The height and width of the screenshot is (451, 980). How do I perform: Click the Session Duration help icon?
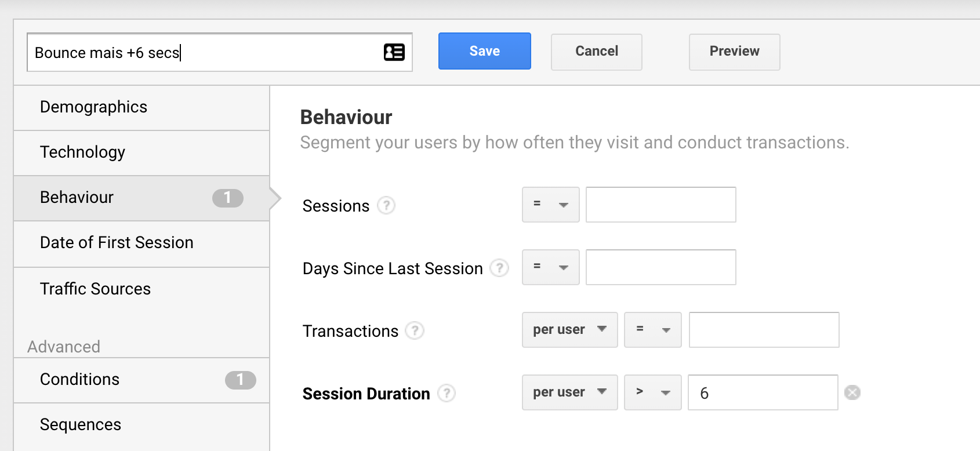click(x=445, y=393)
